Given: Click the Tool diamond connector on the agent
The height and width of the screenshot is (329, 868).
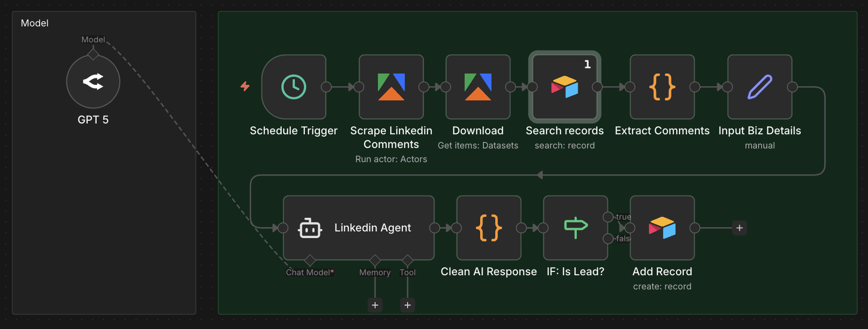Looking at the screenshot, I should [408, 260].
